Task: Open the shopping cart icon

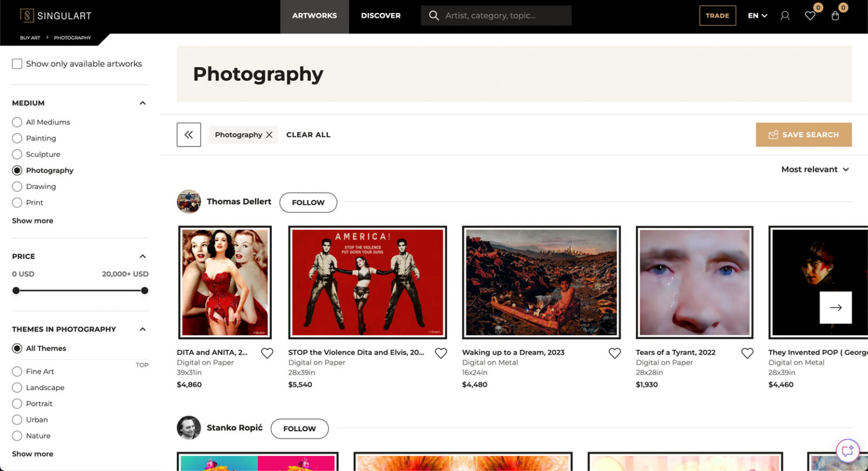Action: 835,16
